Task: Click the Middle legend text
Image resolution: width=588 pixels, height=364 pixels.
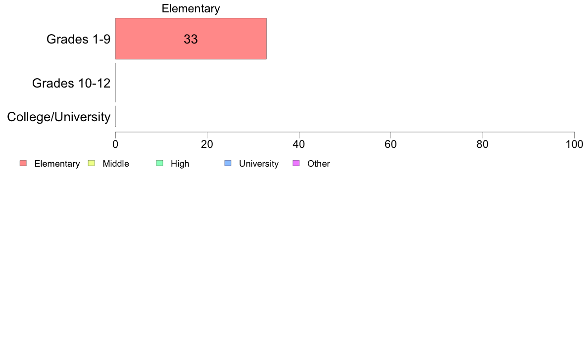Action: [116, 164]
